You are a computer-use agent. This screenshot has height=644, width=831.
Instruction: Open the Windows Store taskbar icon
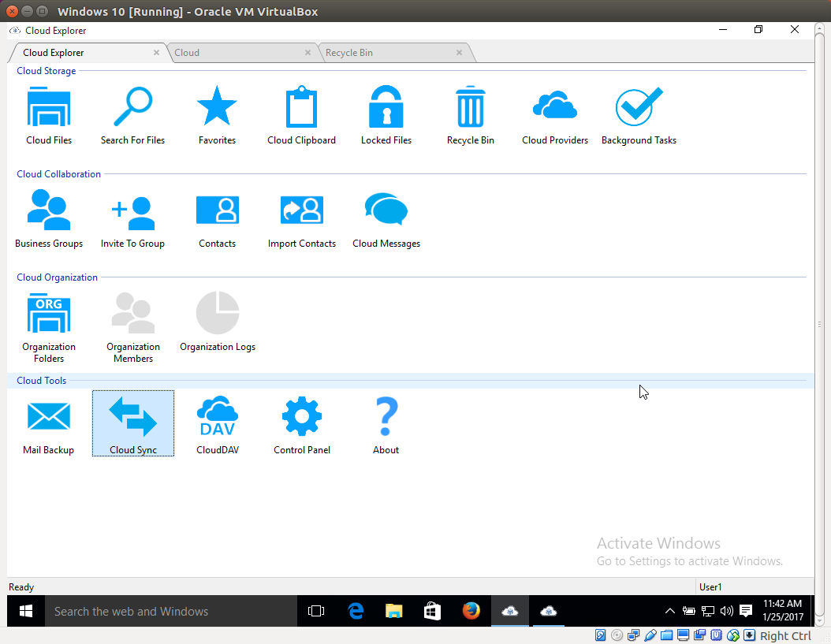(433, 611)
